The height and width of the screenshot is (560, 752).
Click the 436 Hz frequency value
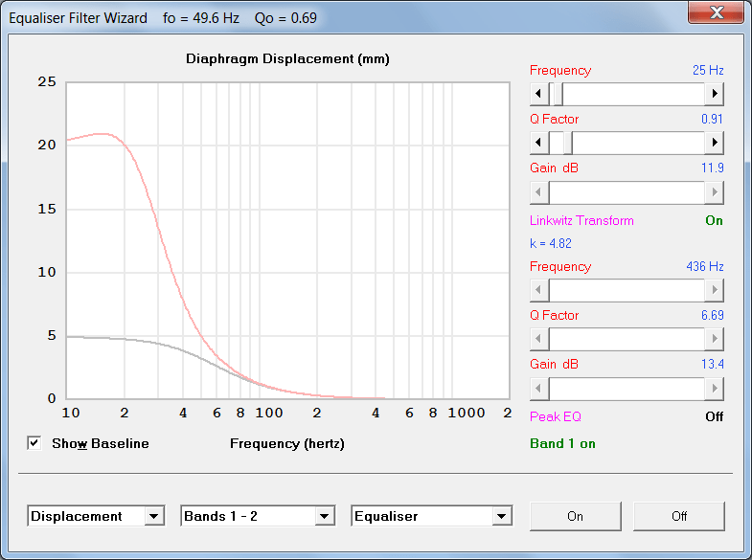tap(704, 266)
